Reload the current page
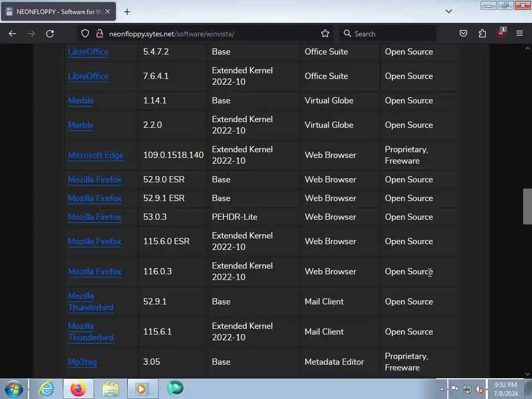 [50, 34]
